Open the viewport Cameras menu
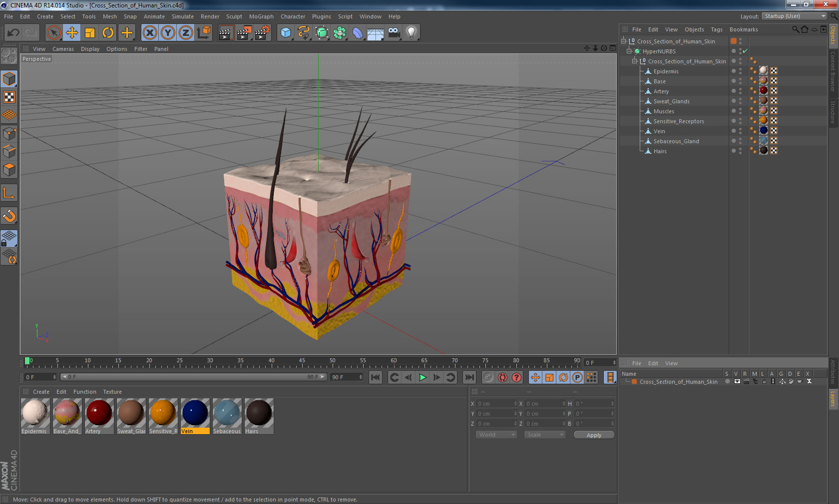Image resolution: width=839 pixels, height=504 pixels. point(63,49)
